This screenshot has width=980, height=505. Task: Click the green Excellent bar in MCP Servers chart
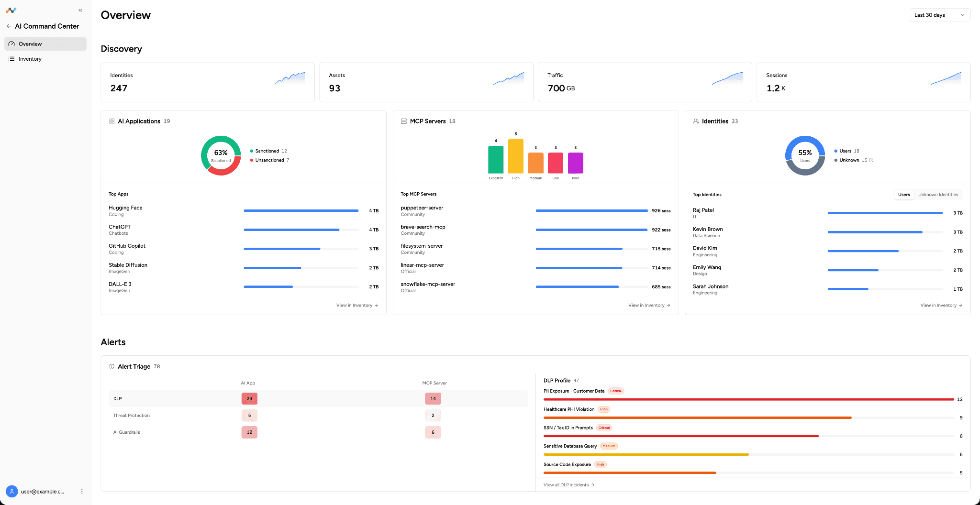496,160
